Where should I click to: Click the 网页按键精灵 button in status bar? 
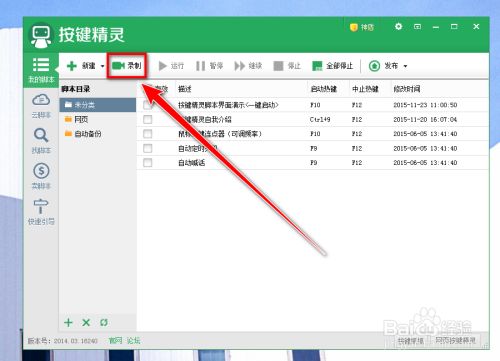coord(455,340)
